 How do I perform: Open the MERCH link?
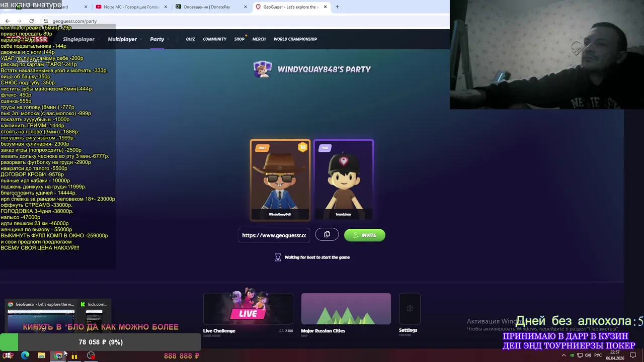(259, 39)
